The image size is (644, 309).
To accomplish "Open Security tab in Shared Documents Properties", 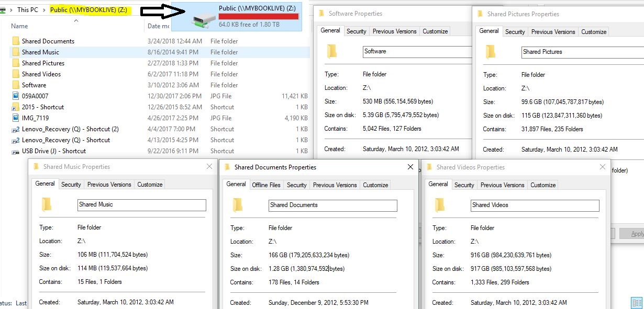I will 297,185.
